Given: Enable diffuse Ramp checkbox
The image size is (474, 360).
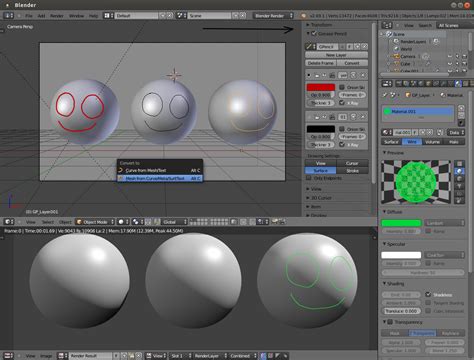Looking at the screenshot, I should [428, 231].
